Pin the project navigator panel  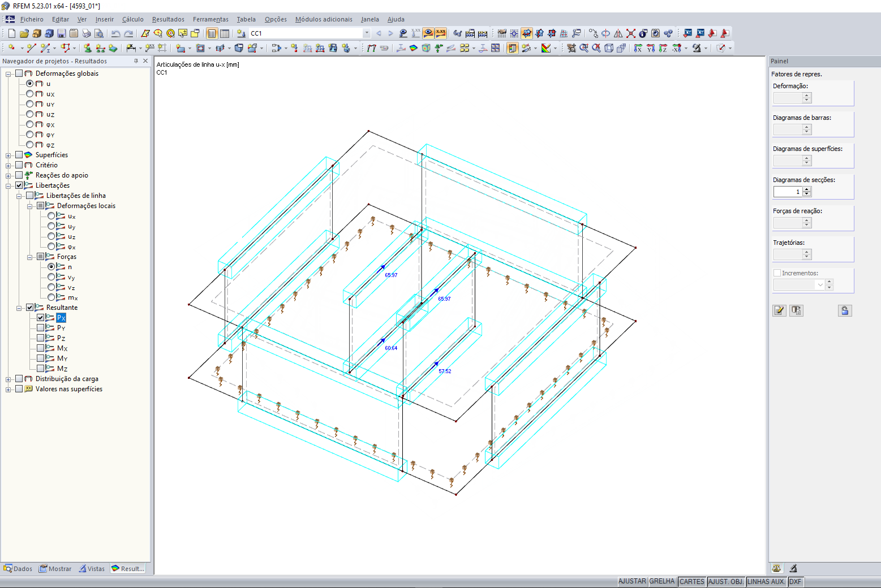pyautogui.click(x=136, y=61)
